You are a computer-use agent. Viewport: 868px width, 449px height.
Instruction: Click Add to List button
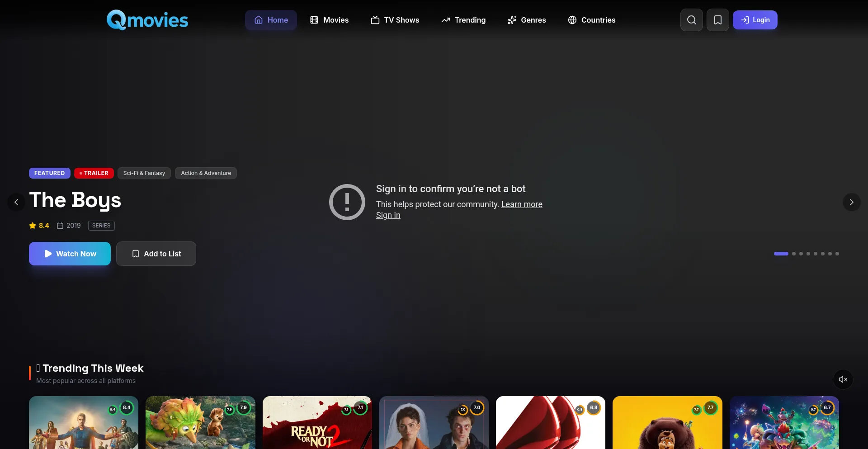156,254
